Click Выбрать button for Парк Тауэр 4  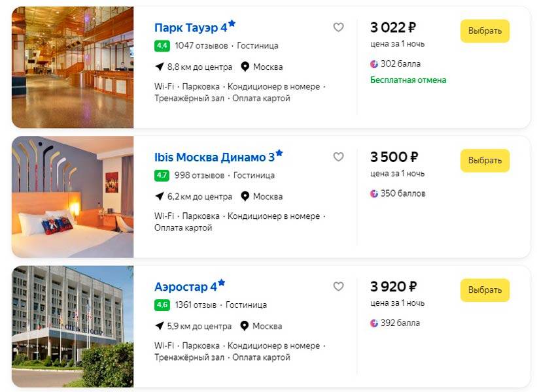click(485, 31)
